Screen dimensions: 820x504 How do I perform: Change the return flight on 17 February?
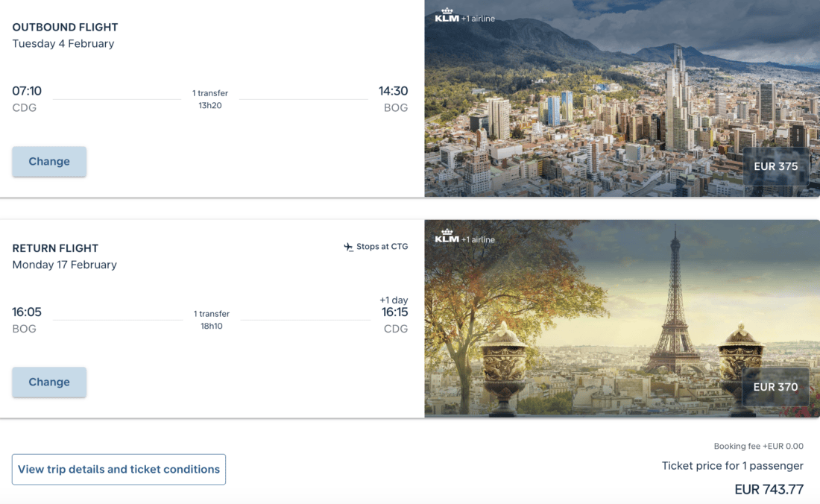[49, 382]
